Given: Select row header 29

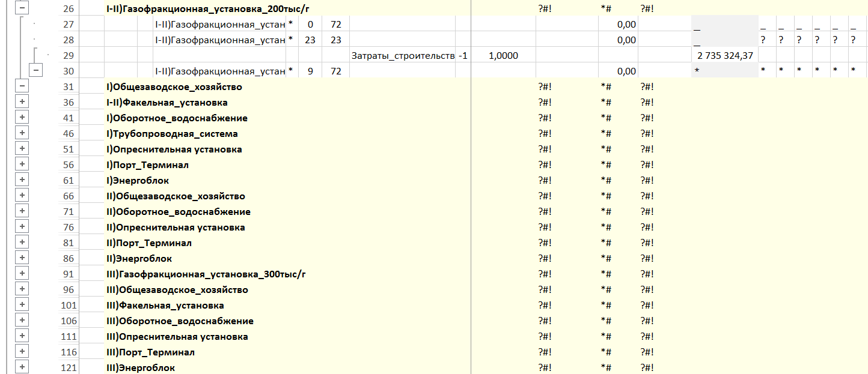Looking at the screenshot, I should coord(67,55).
